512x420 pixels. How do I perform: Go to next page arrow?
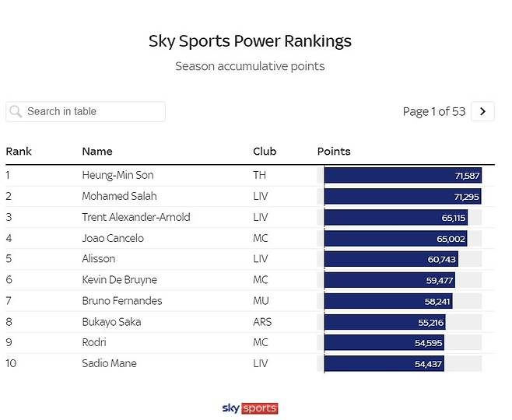click(x=482, y=111)
